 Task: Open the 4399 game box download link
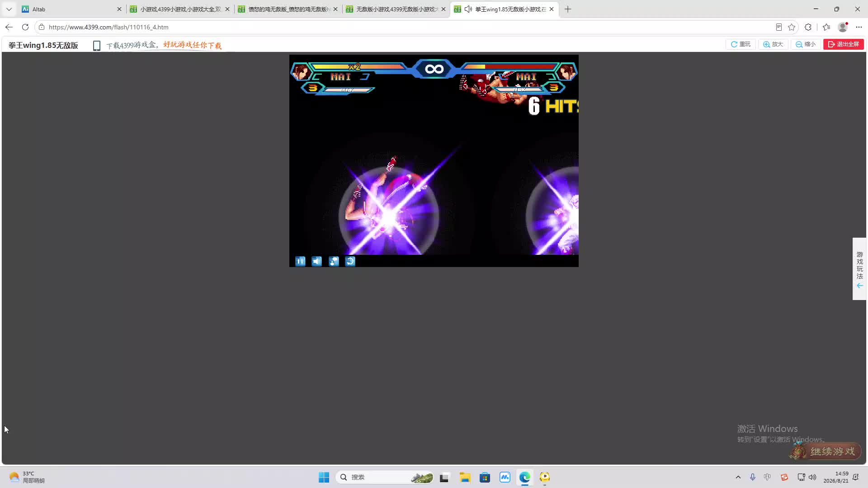point(164,45)
